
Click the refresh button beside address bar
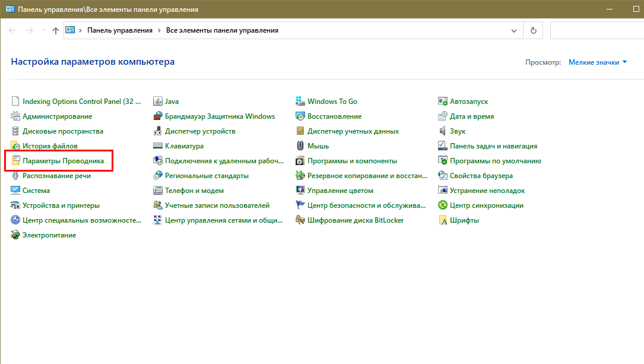pyautogui.click(x=533, y=30)
